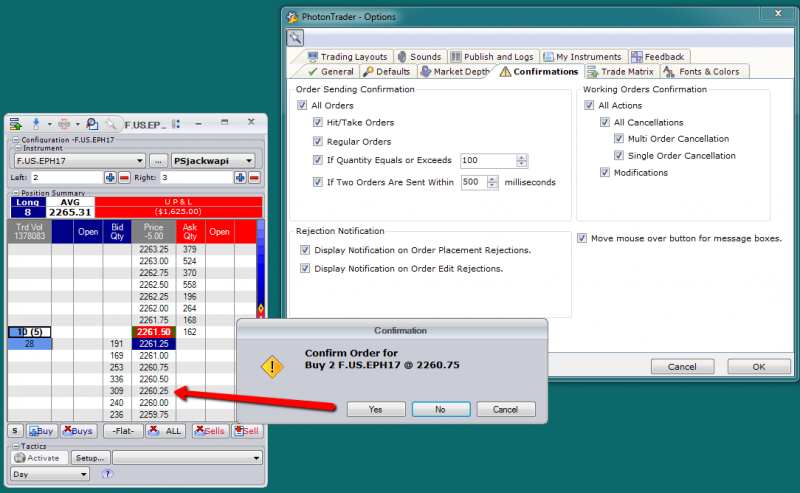Toggle the Modifications checkbox
This screenshot has height=493, width=800.
coord(605,172)
